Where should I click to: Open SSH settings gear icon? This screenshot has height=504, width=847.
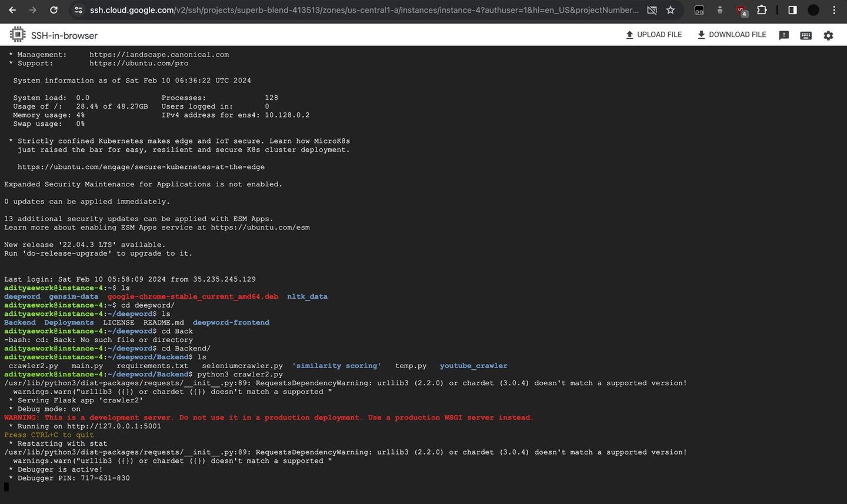click(828, 35)
